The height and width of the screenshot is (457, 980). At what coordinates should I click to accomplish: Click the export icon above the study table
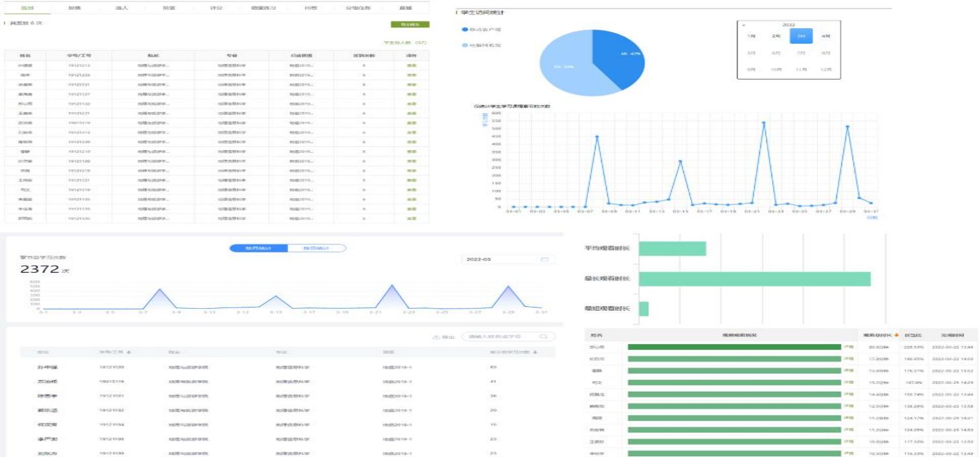point(436,338)
